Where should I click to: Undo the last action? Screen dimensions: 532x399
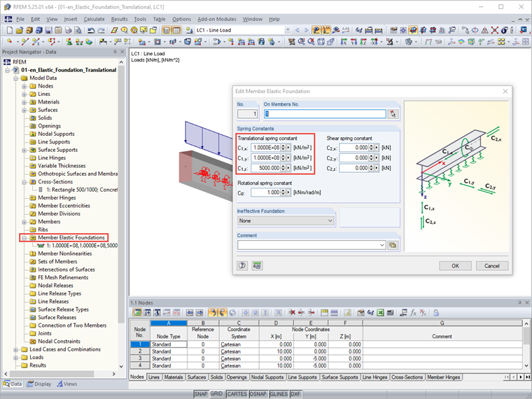coord(91,30)
